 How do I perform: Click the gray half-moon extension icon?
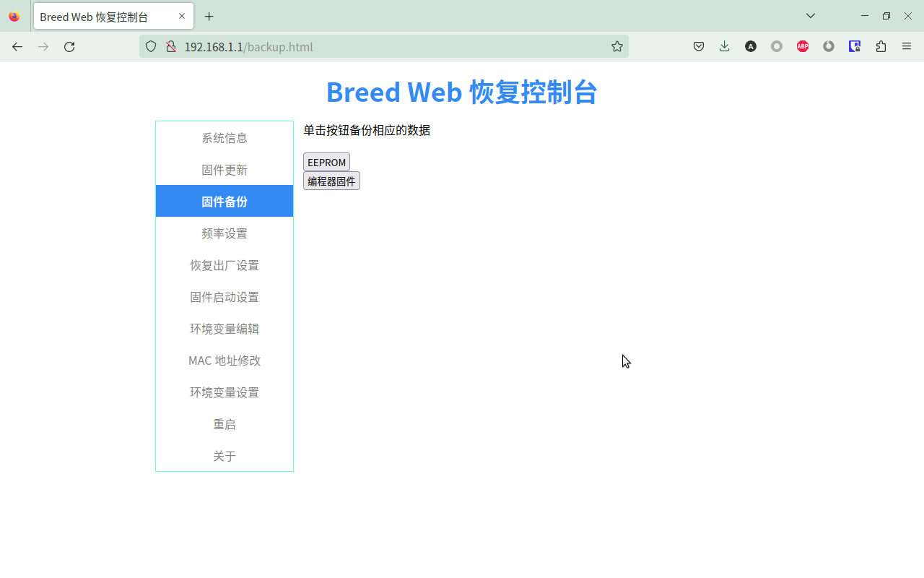(x=829, y=46)
